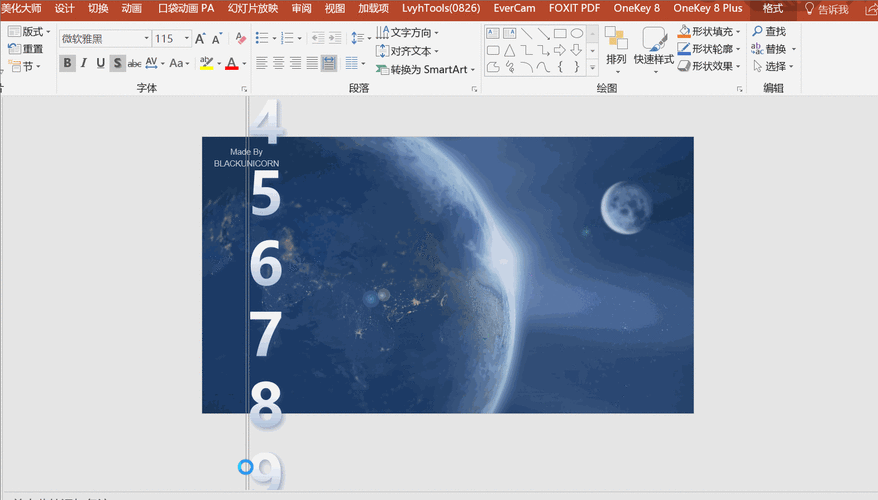Open the 排列 arrange button
This screenshot has height=500, width=878.
(x=616, y=50)
